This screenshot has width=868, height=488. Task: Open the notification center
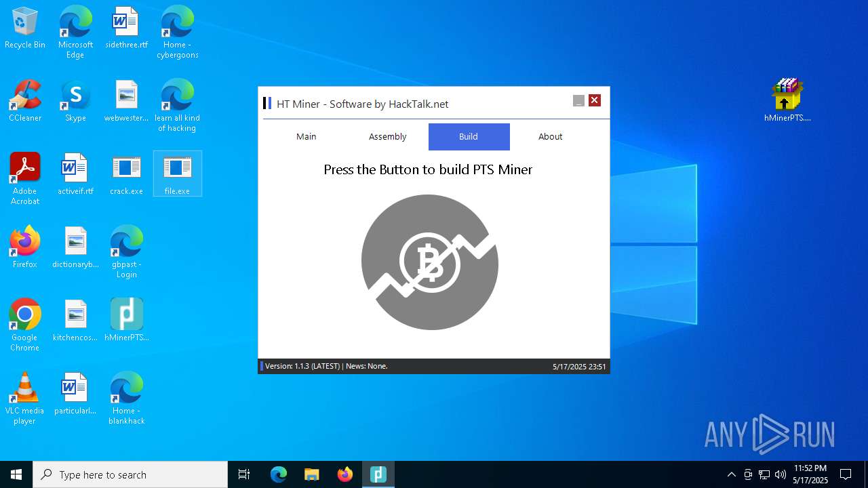846,474
